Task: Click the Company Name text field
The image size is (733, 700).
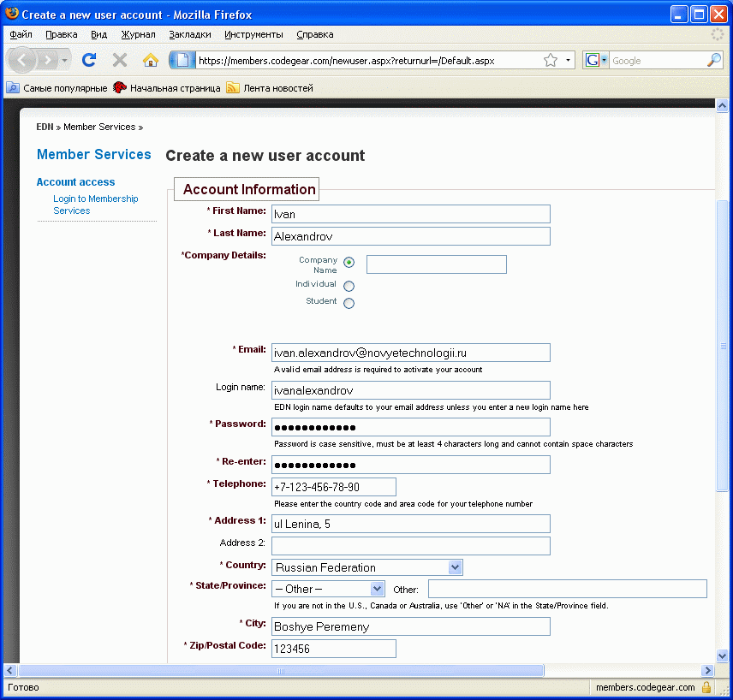Action: (436, 264)
